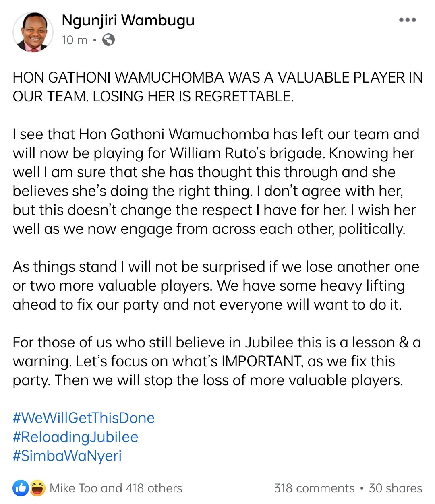This screenshot has width=435, height=504.
Task: View the 30 shares count
Action: pos(396,488)
